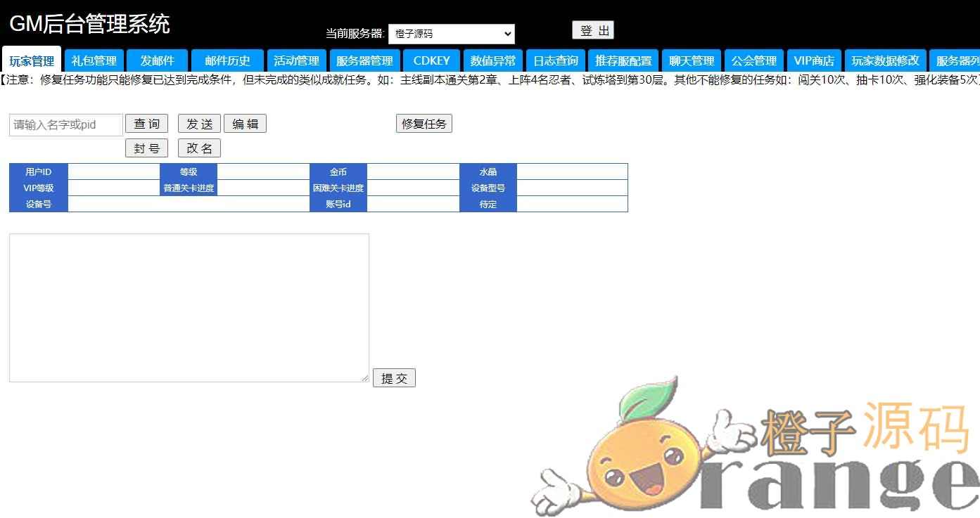The height and width of the screenshot is (518, 980).
Task: Click the 发送 send button
Action: click(199, 124)
